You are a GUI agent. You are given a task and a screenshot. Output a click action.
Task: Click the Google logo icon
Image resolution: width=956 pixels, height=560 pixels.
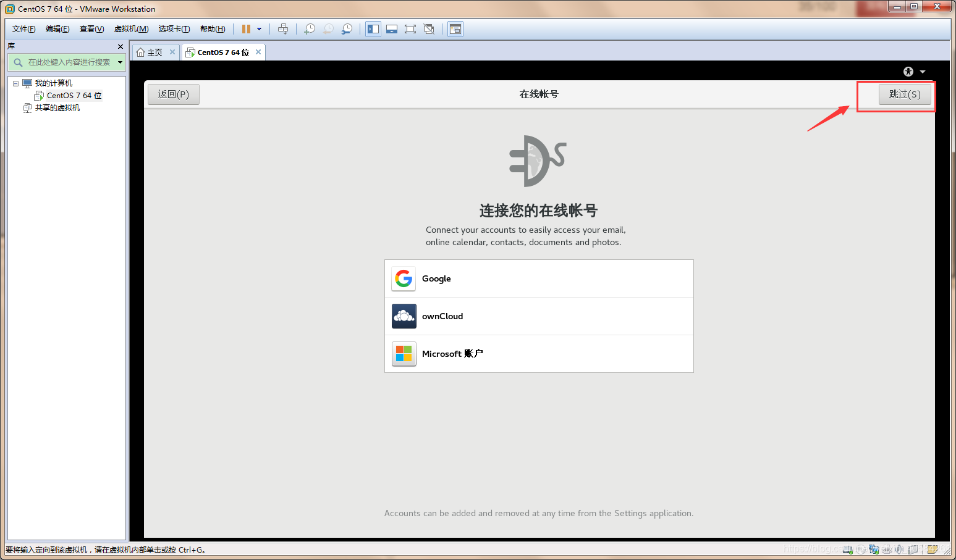point(404,278)
